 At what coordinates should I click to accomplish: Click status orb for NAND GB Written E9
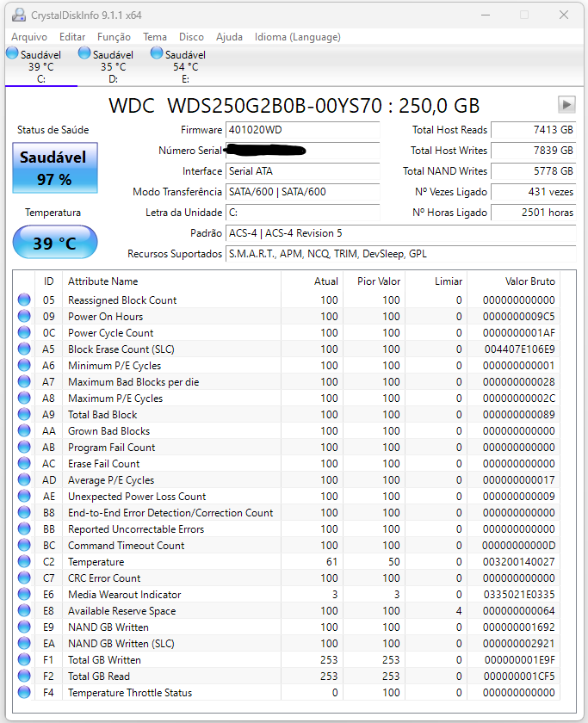(x=24, y=627)
